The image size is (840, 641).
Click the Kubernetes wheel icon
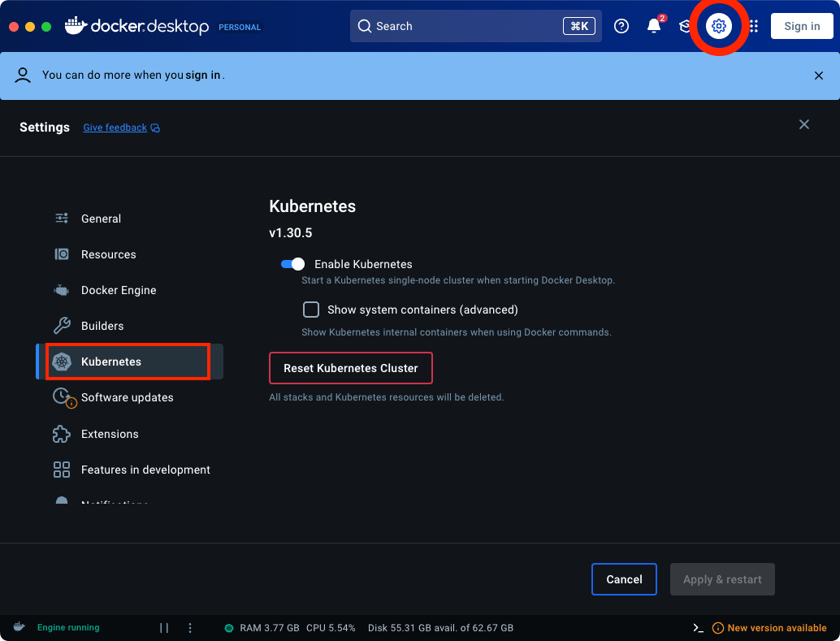62,362
